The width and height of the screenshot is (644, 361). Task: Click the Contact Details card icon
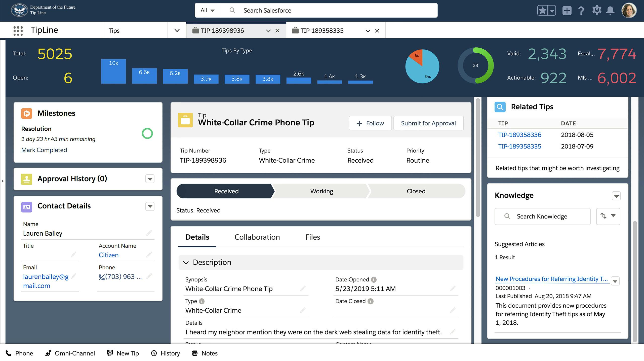(27, 207)
